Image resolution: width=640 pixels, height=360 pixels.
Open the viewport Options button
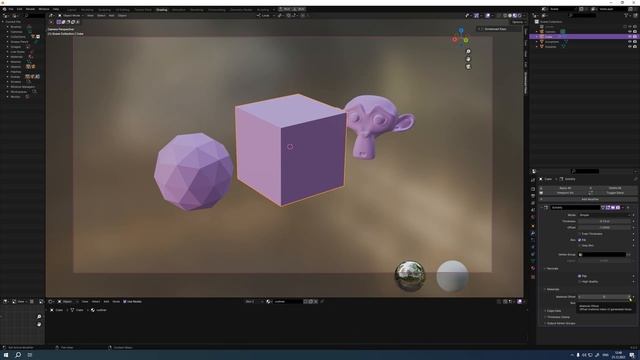[518, 22]
